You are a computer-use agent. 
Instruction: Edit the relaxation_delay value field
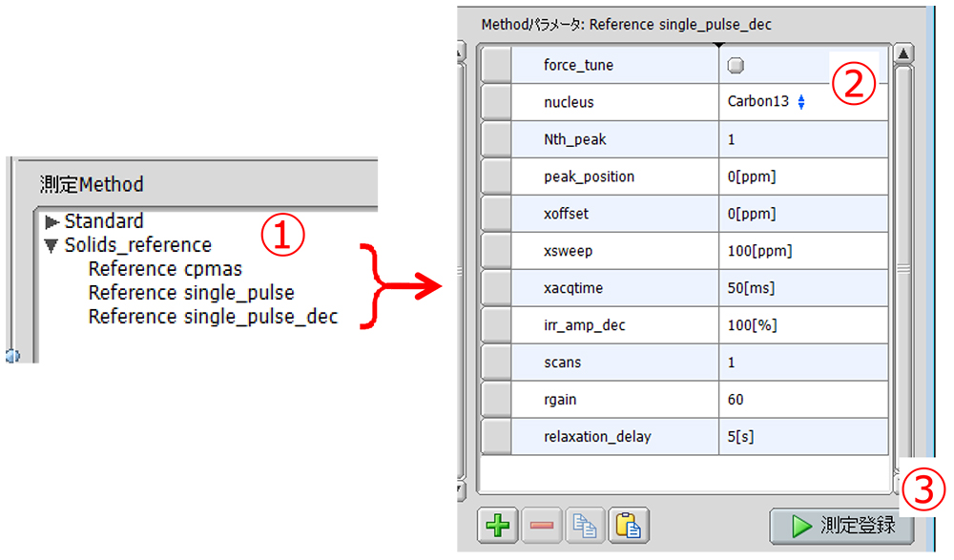tap(801, 437)
